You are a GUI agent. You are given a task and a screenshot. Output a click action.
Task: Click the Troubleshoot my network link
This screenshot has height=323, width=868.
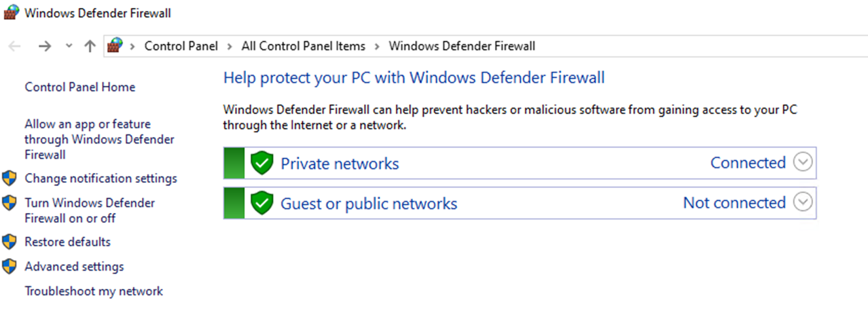pos(94,291)
